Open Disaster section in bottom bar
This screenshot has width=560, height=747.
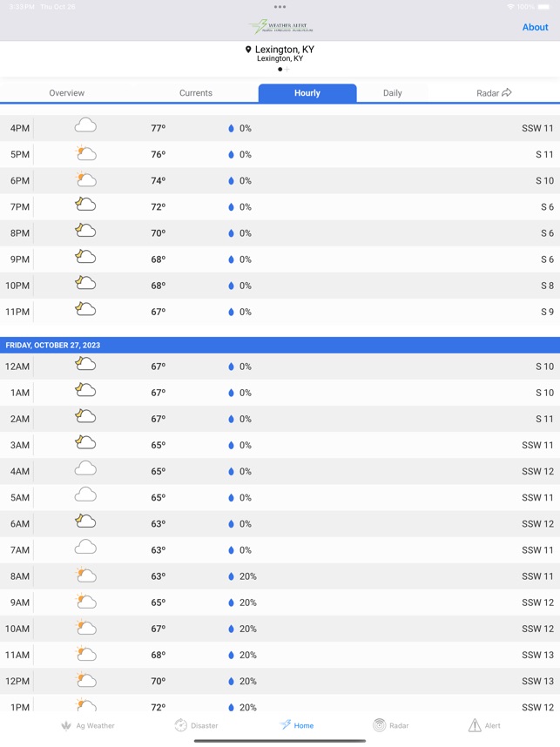[196, 725]
